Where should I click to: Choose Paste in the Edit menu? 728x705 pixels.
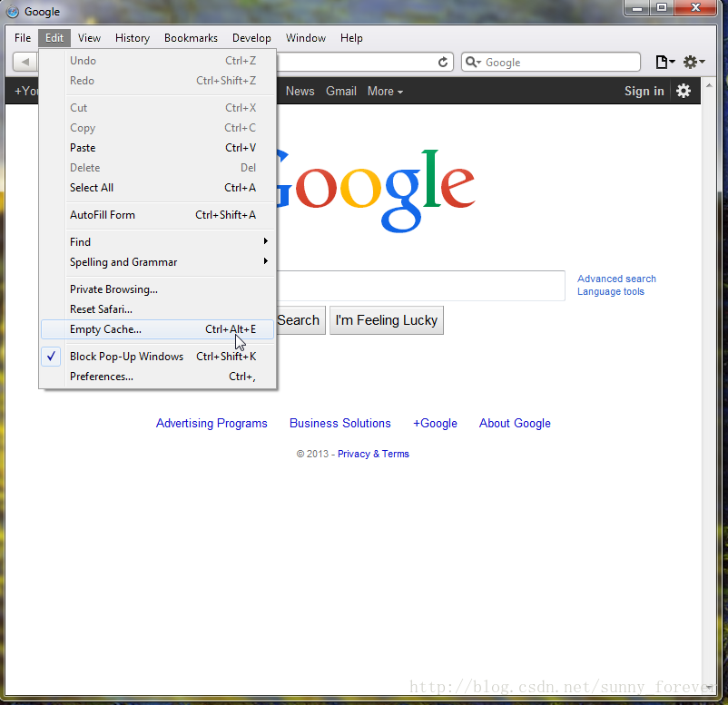pyautogui.click(x=158, y=148)
